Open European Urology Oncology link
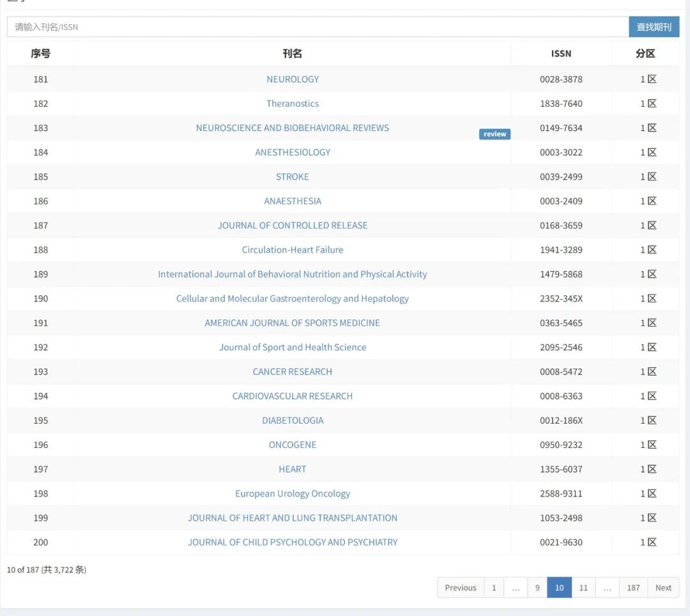Screen dimensions: 690x616 point(293,493)
